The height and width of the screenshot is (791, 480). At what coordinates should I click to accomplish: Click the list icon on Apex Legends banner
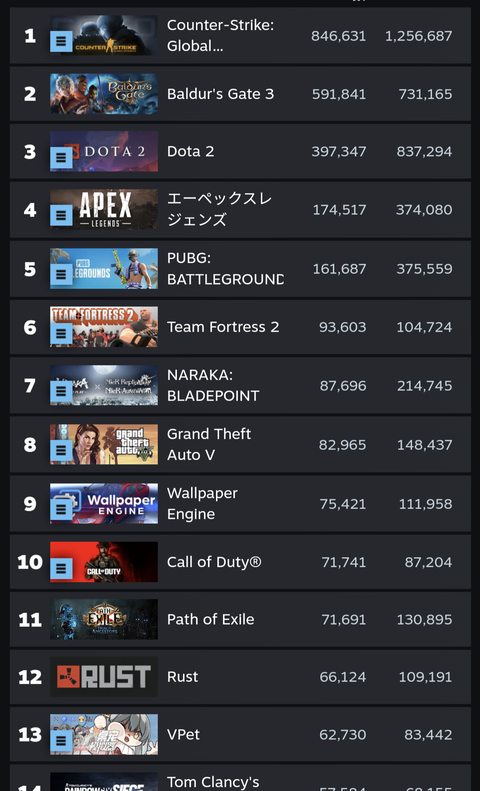pos(62,215)
